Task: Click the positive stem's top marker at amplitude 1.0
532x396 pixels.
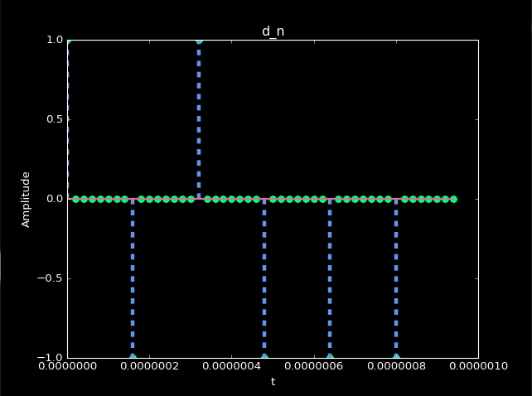Action: [x=199, y=41]
